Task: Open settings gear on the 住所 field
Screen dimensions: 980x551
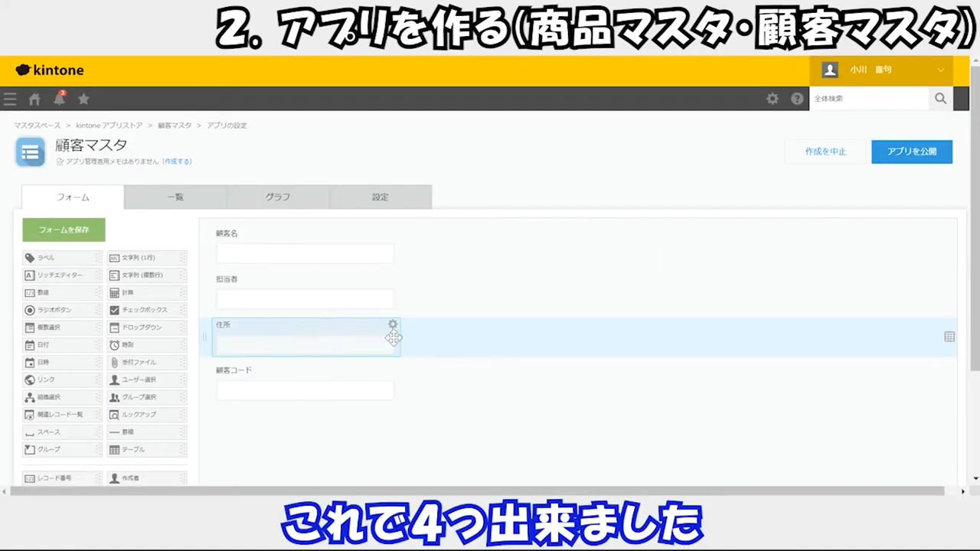Action: tap(393, 324)
